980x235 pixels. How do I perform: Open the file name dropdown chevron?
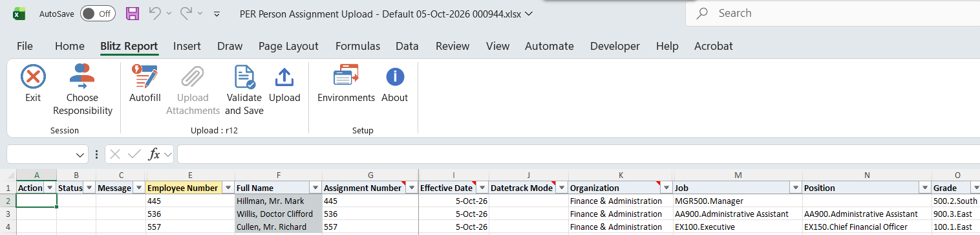pyautogui.click(x=529, y=13)
